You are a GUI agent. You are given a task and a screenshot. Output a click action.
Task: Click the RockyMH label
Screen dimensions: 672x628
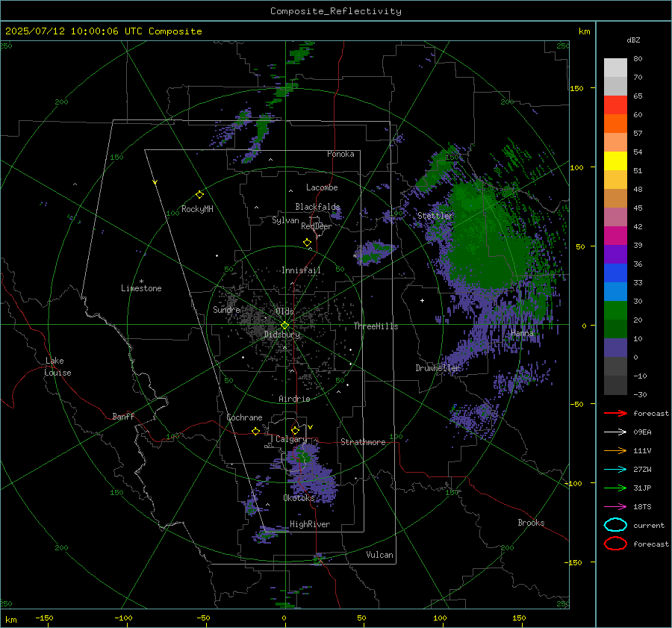click(x=197, y=209)
